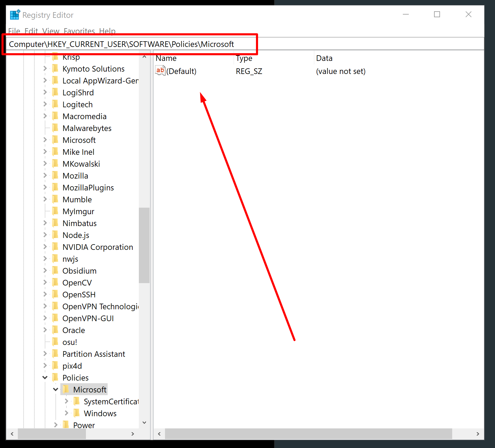Click the Logitech folder icon
Viewport: 495px width, 448px height.
tap(55, 104)
